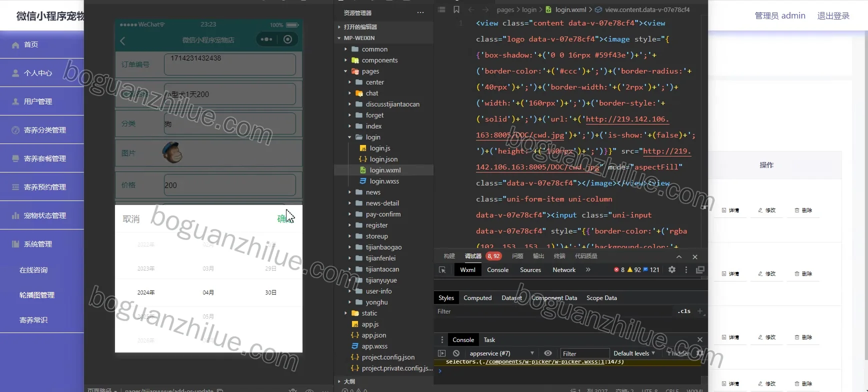Open the appservice (#7) context dropdown
This screenshot has width=868, height=392.
pyautogui.click(x=501, y=353)
